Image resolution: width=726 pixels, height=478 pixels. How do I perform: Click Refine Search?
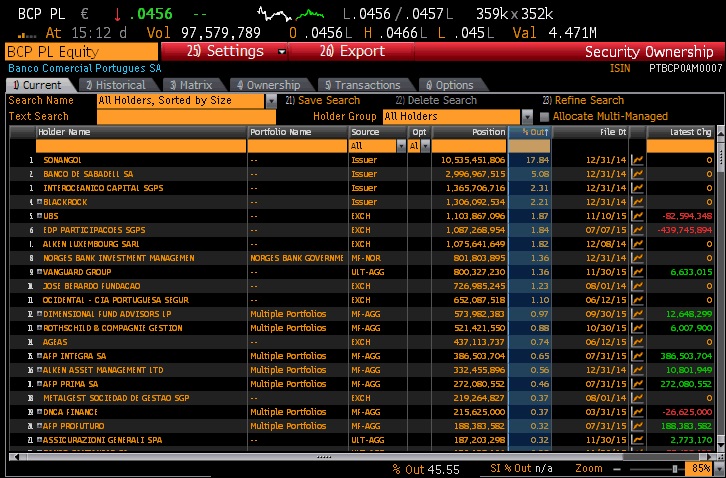pos(583,101)
